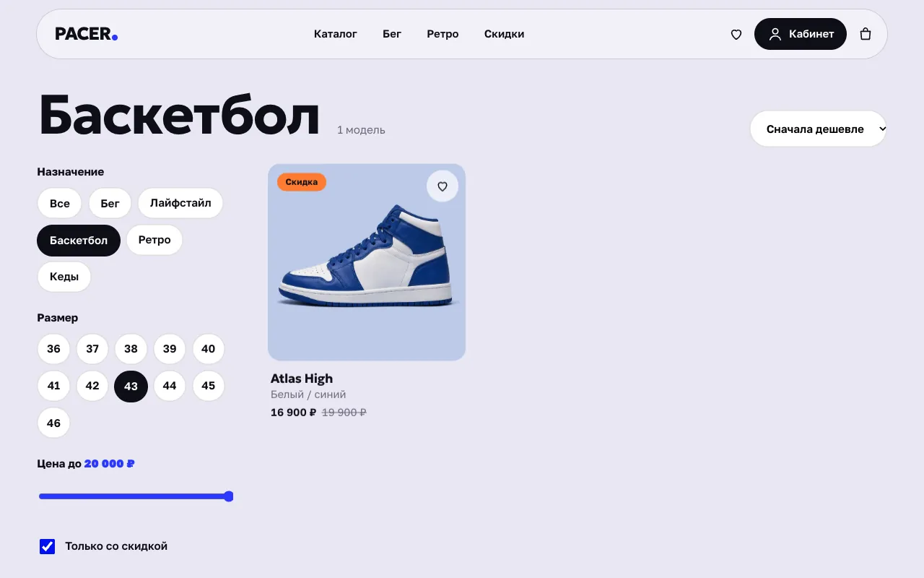924x578 pixels.
Task: Choose size 40
Action: [208, 349]
